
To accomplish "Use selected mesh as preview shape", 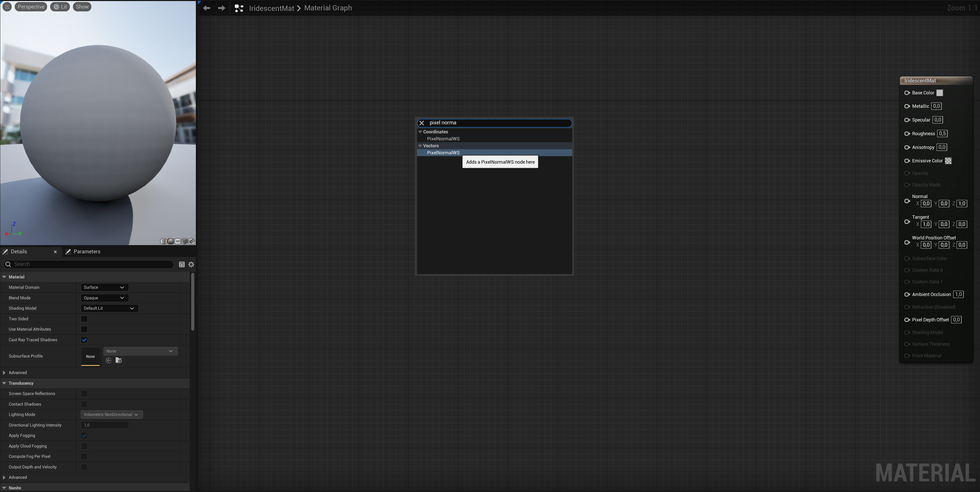I will (192, 241).
